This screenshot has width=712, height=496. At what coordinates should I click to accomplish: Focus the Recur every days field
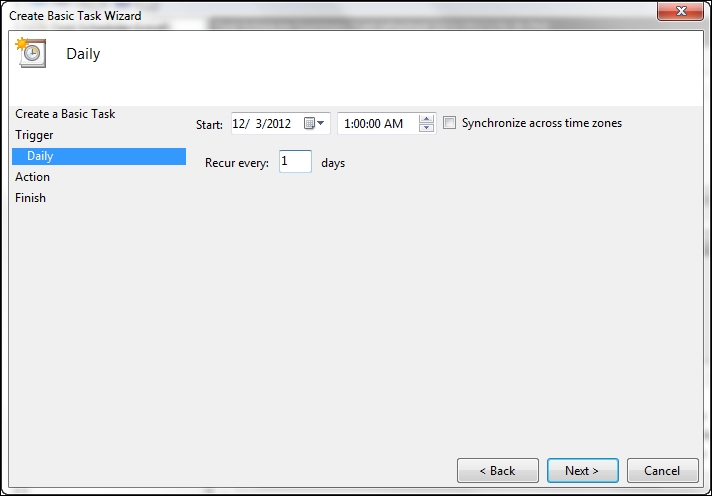295,162
